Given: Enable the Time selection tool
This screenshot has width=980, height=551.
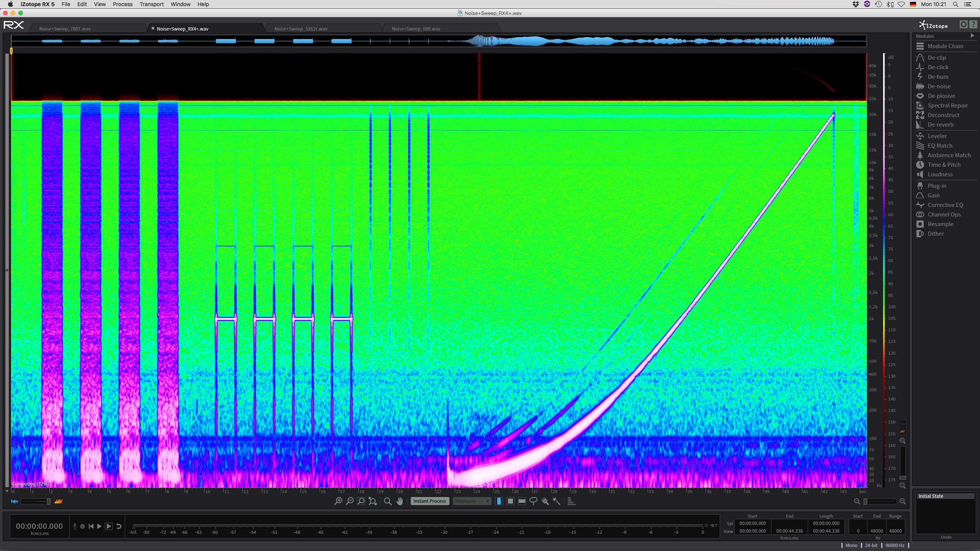Looking at the screenshot, I should point(499,501).
